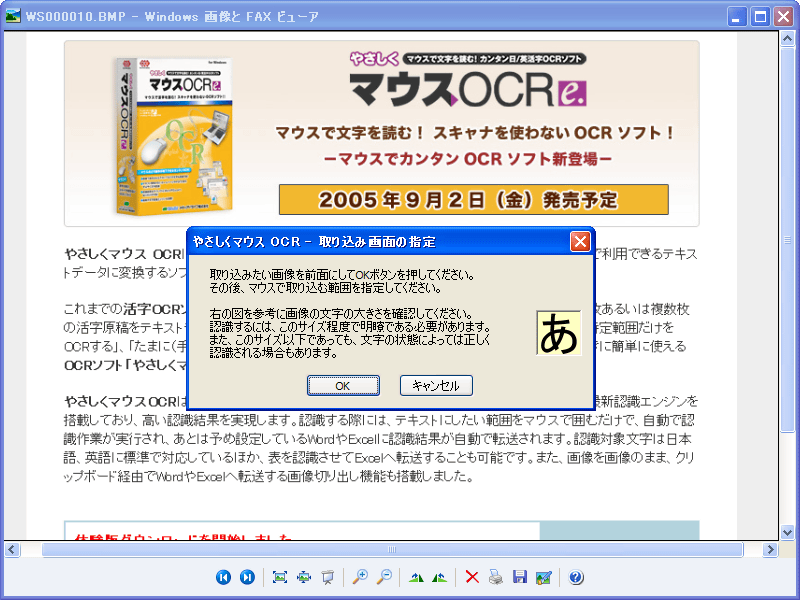Click the あ sample character image

coord(559,333)
